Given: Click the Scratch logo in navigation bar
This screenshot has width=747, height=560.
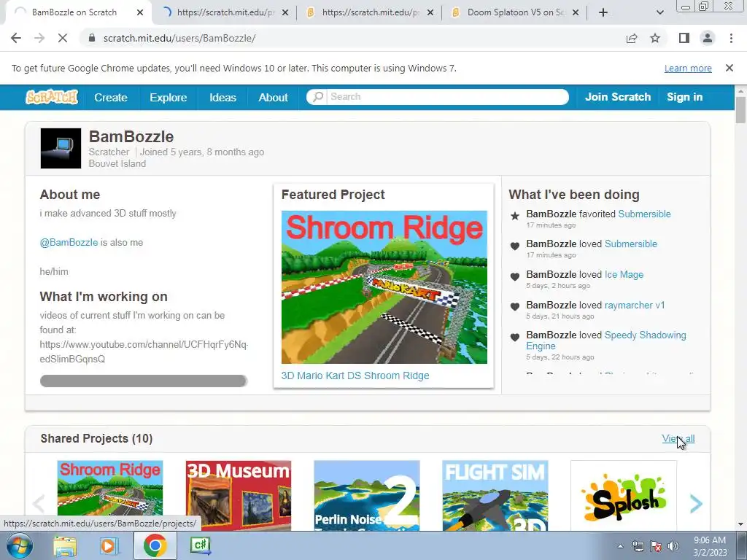Looking at the screenshot, I should pos(52,97).
